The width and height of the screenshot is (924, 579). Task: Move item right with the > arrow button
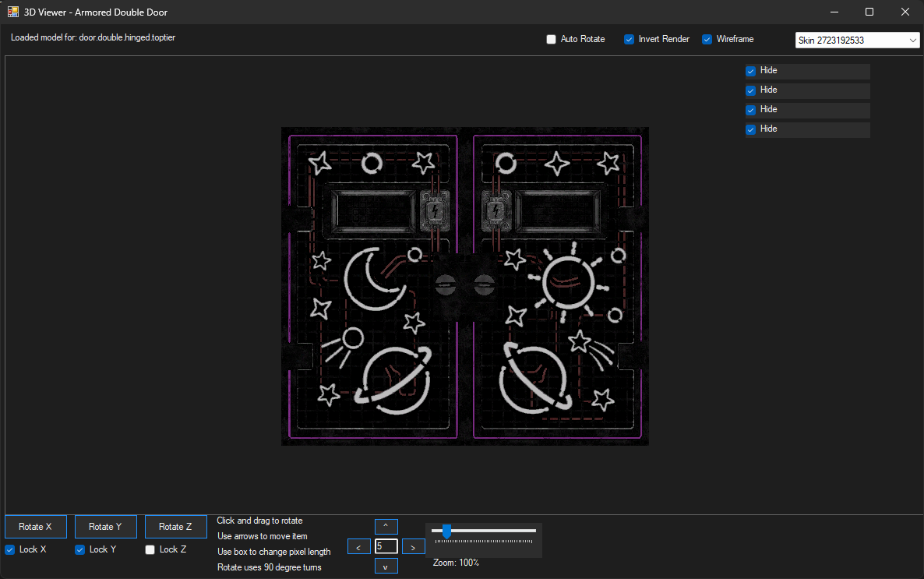coord(413,546)
